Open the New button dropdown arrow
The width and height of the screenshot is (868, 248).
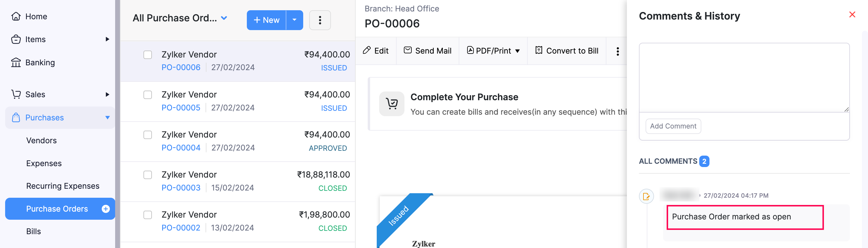coord(294,20)
